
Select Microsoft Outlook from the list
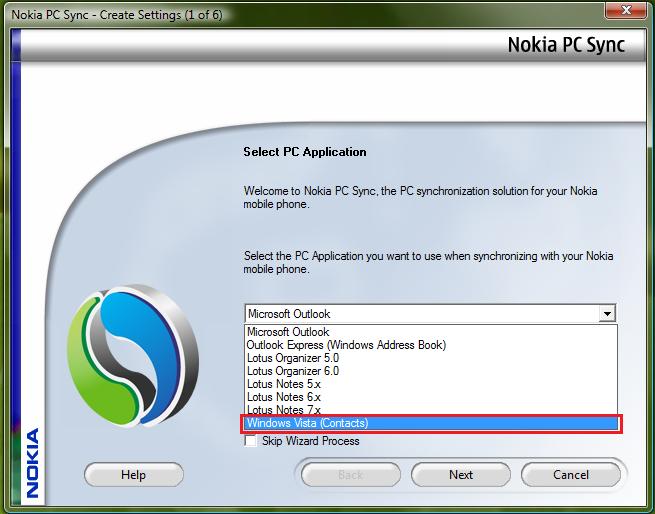pos(431,332)
